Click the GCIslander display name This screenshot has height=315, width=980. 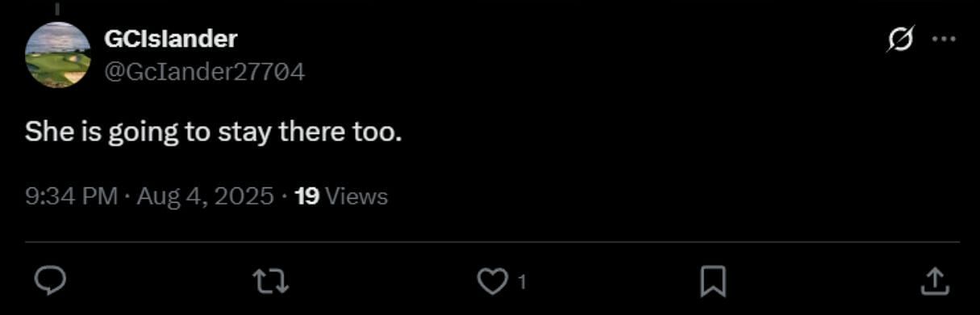click(171, 38)
